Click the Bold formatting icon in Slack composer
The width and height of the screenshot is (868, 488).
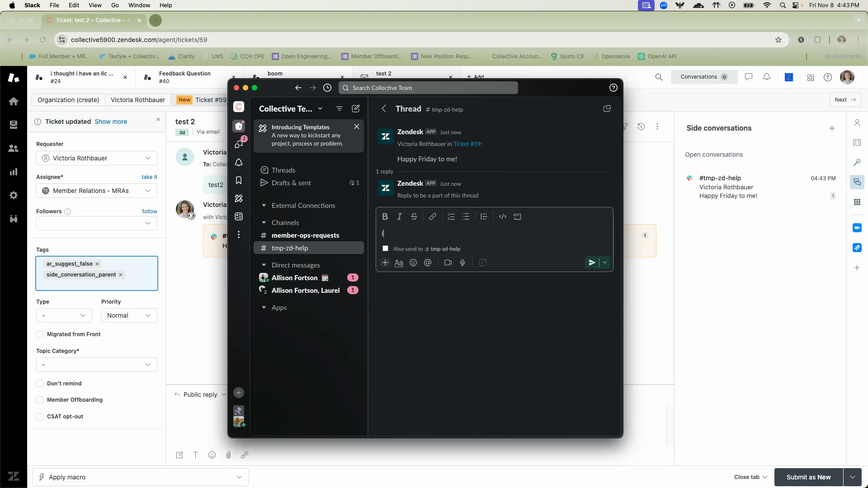tap(385, 216)
